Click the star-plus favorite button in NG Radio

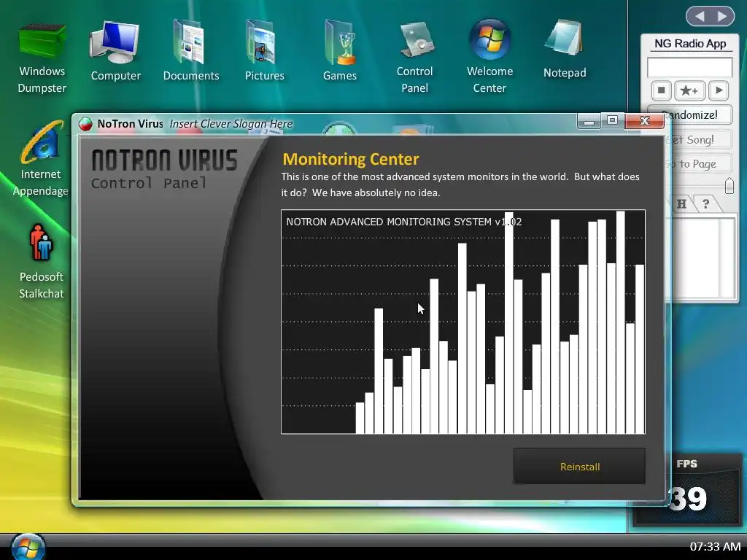tap(689, 90)
